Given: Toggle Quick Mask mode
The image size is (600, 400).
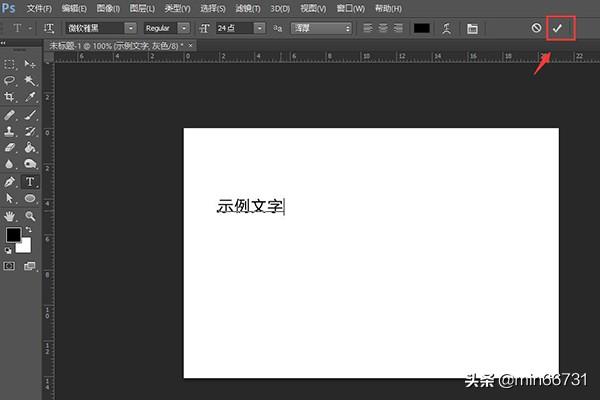Looking at the screenshot, I should coord(9,266).
